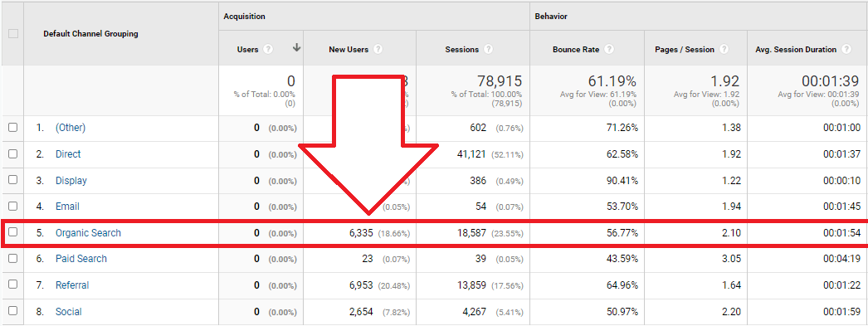
Task: Click Email bounce rate 53.70%
Action: point(622,207)
